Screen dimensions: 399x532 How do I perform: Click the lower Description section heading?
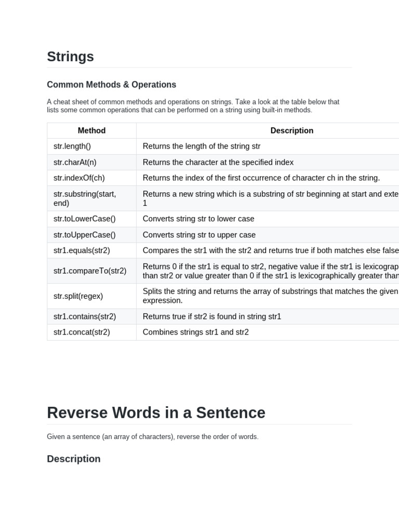(74, 459)
